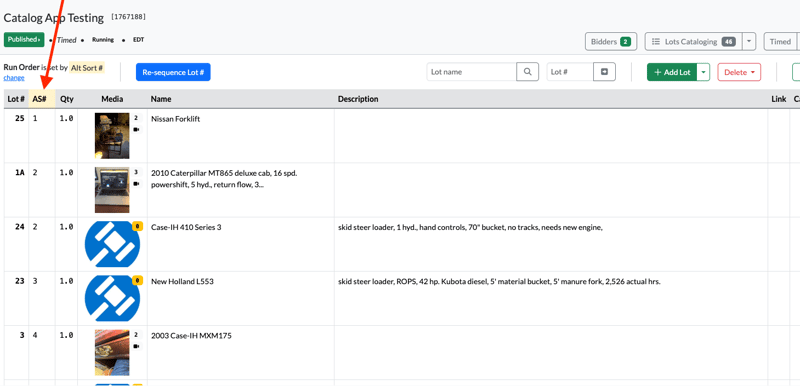This screenshot has height=386, width=800.
Task: Open the New Holland L553 placeholder logo thumbnail
Action: tap(112, 298)
